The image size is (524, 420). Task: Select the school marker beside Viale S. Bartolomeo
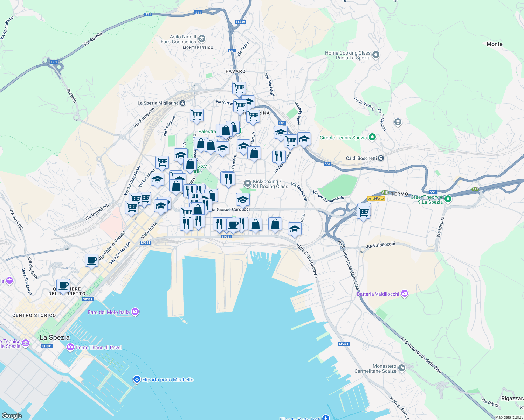tap(295, 229)
